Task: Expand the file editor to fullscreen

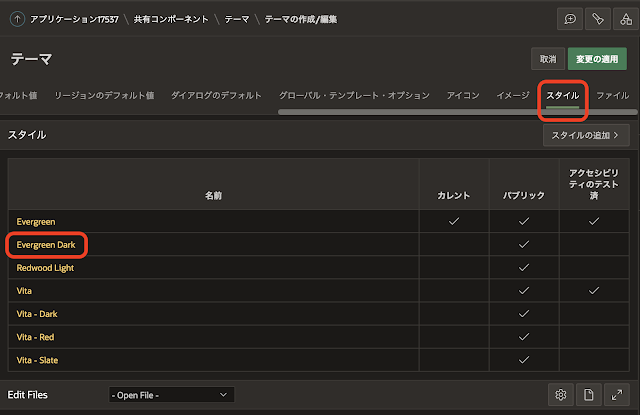Action: pos(617,395)
